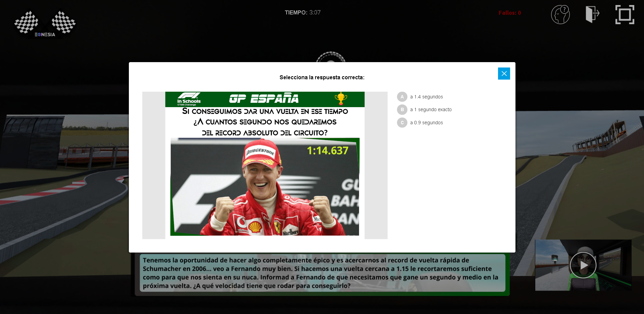Click the green mission text box about Schumacher

tap(322, 273)
